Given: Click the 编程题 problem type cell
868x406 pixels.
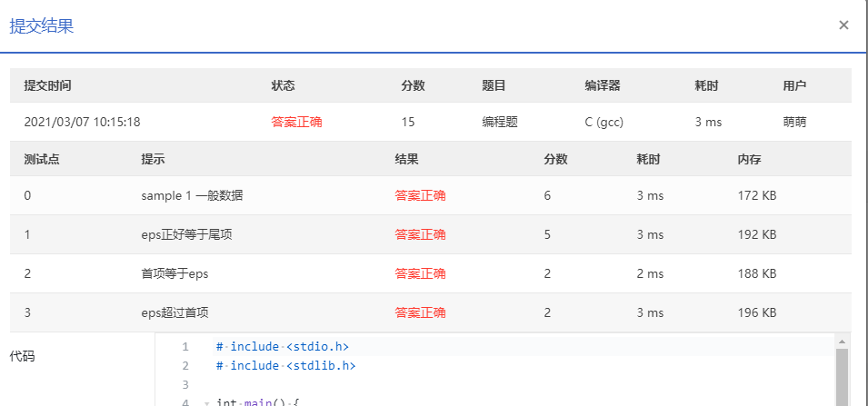Looking at the screenshot, I should click(500, 123).
